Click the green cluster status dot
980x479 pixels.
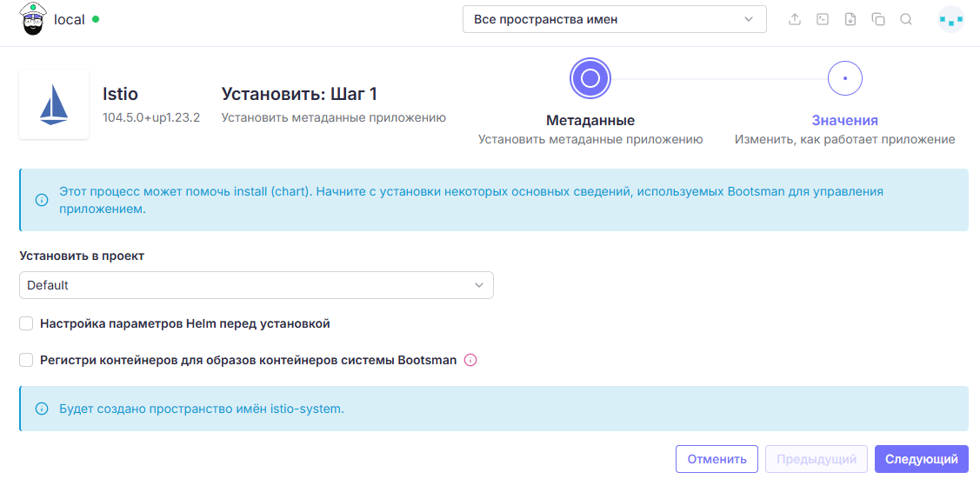(x=96, y=19)
